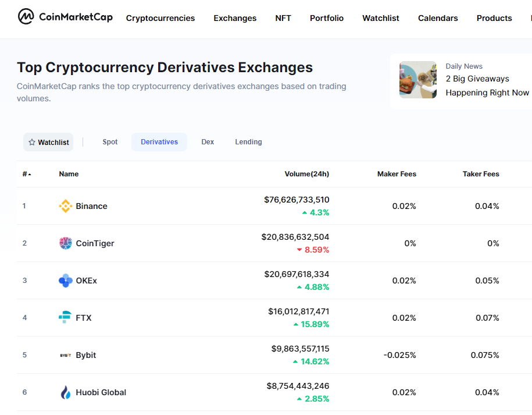Image resolution: width=532 pixels, height=415 pixels.
Task: Open the Exchanges navigation menu
Action: click(235, 18)
